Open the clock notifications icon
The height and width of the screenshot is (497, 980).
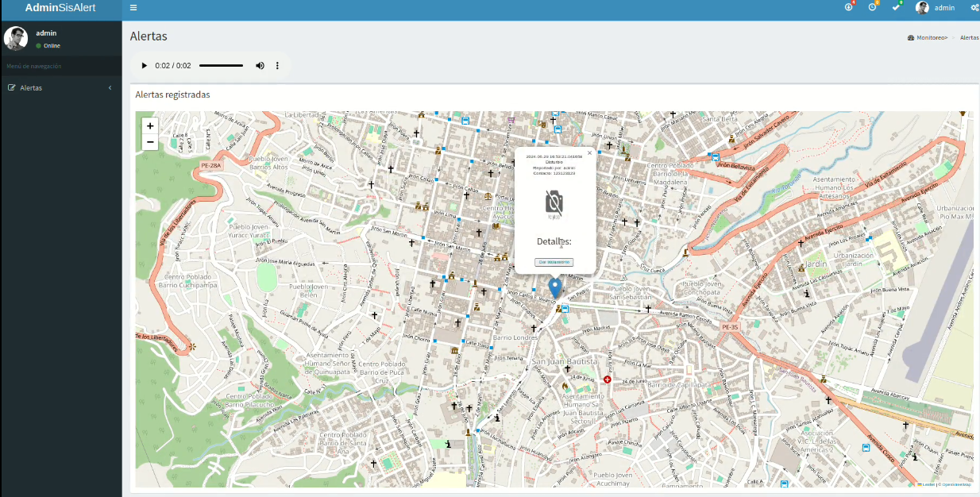point(873,7)
